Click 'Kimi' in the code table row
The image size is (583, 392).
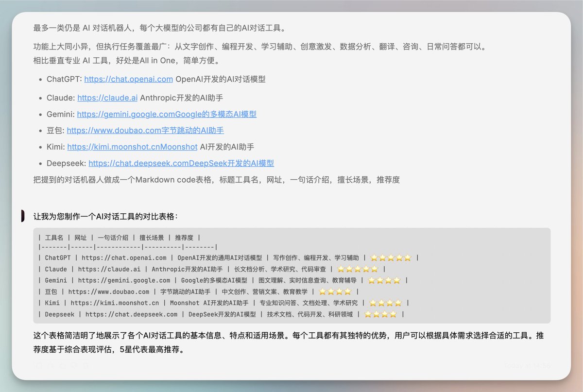coord(52,303)
